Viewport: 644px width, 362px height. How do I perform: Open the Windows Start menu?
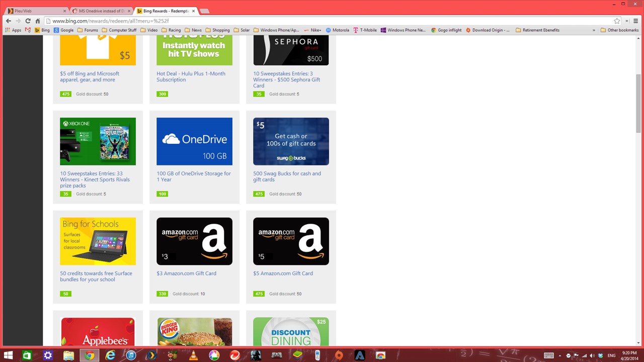tap(9, 355)
